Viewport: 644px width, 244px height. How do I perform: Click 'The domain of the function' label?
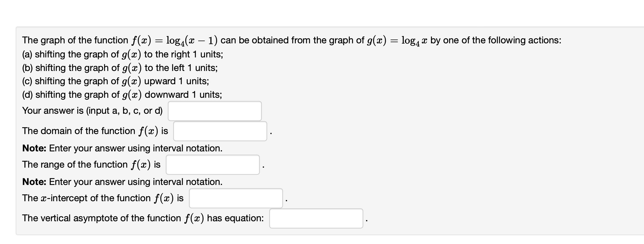(x=79, y=131)
